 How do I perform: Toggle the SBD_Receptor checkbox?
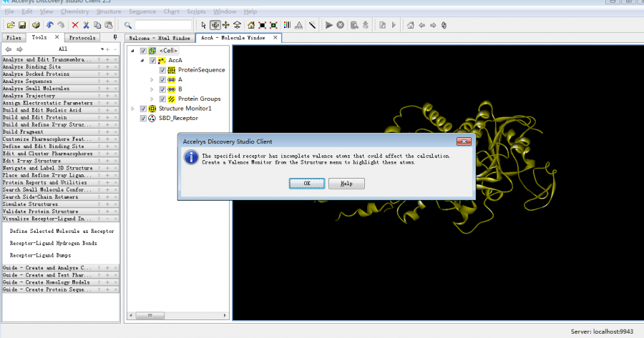point(143,118)
